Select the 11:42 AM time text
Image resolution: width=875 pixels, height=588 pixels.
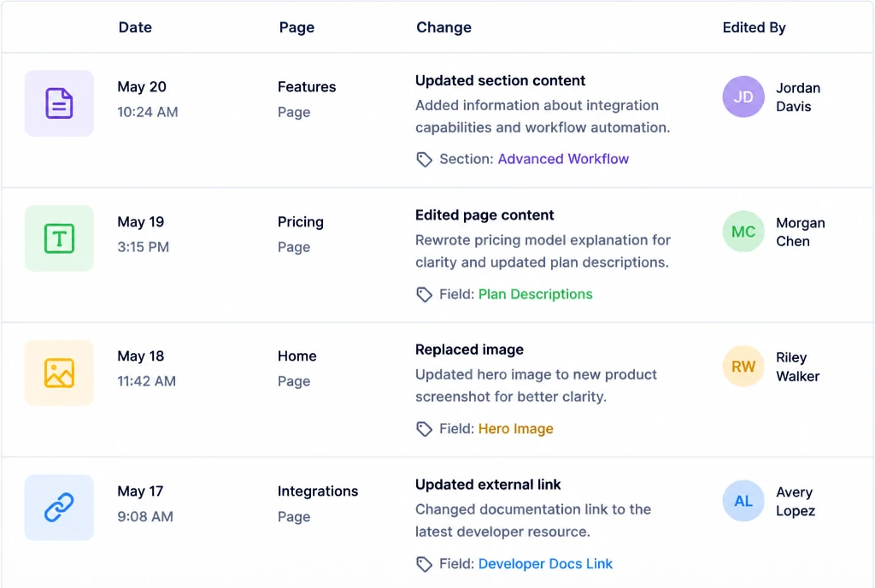point(146,381)
